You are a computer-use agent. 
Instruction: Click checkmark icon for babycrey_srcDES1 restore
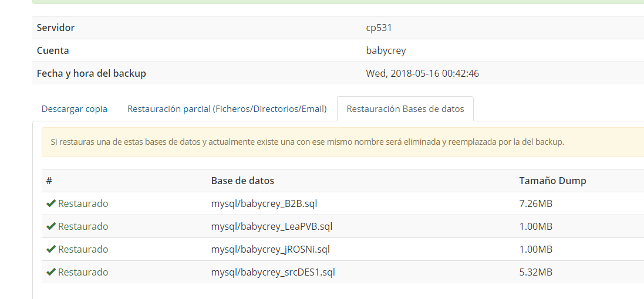click(51, 273)
